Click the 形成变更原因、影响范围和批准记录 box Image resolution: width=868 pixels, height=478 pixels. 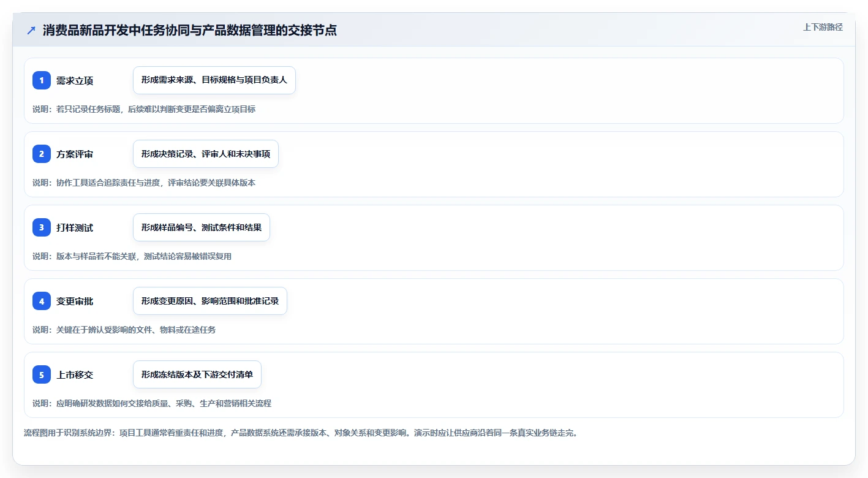[x=210, y=301]
